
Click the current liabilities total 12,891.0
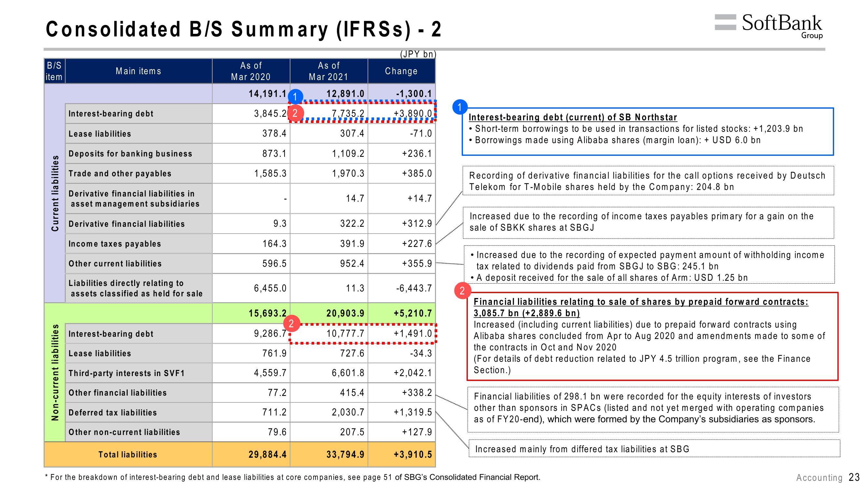(345, 94)
